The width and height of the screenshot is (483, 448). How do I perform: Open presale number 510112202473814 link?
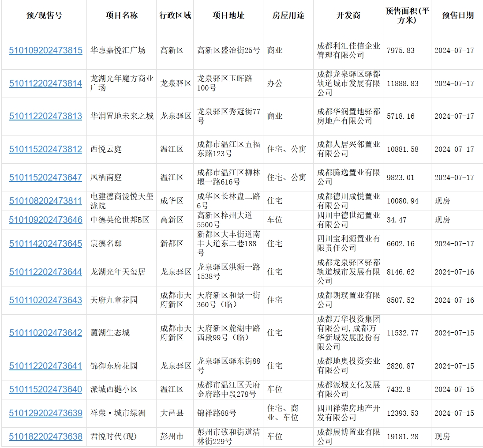[45, 83]
